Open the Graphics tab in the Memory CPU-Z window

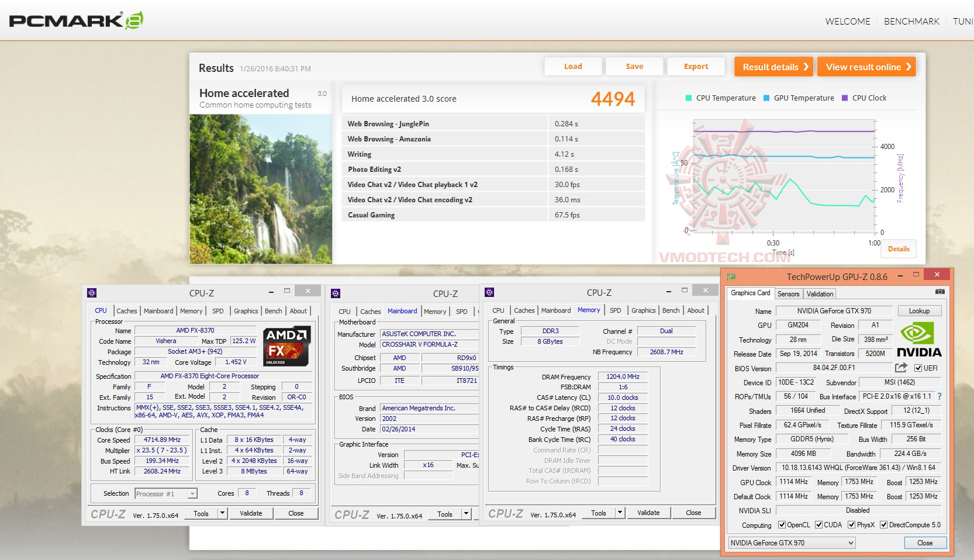643,310
